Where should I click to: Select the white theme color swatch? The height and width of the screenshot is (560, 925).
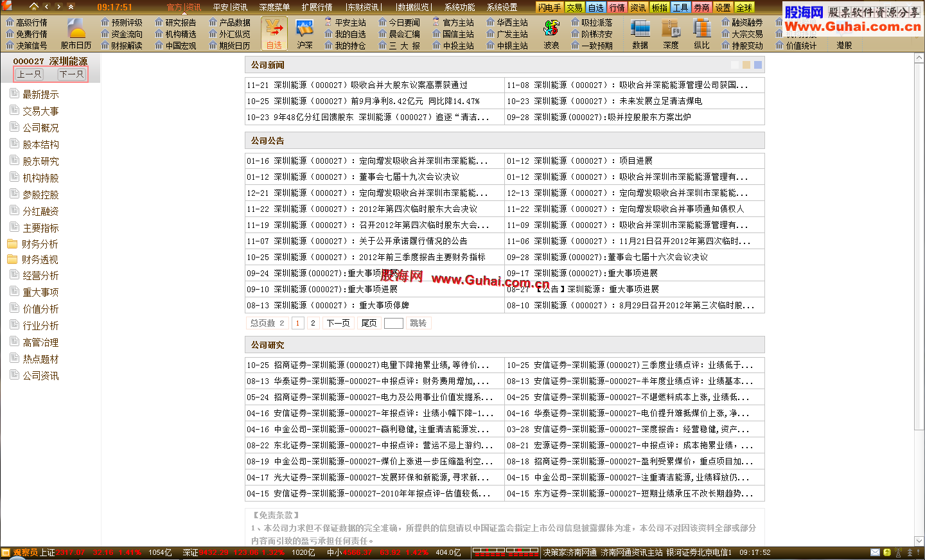pos(735,65)
